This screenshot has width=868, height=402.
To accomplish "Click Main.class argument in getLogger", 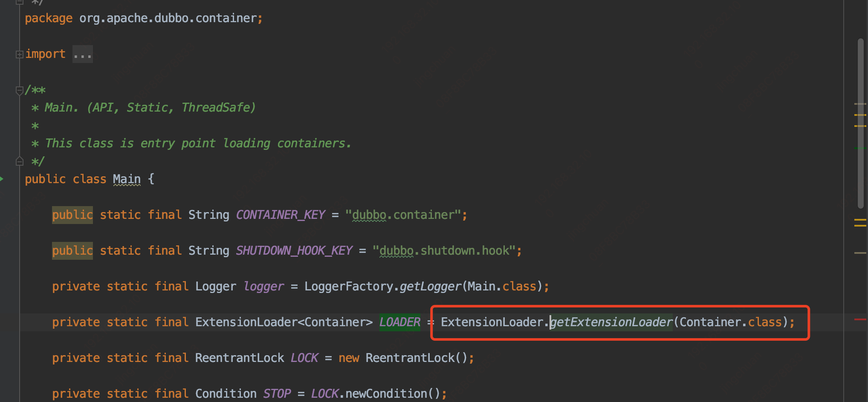I will coord(502,286).
